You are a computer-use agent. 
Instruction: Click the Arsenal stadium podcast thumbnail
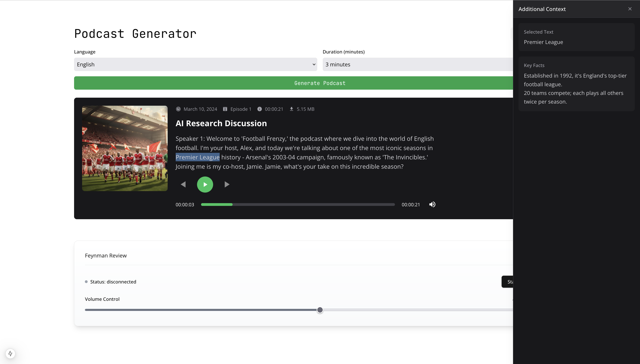(125, 148)
